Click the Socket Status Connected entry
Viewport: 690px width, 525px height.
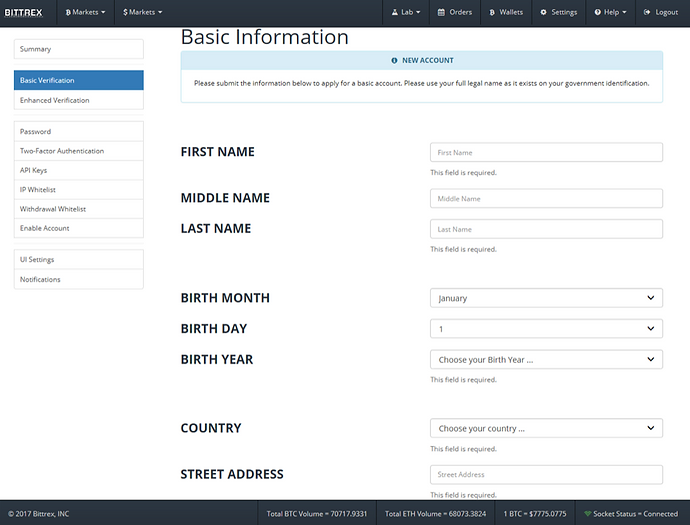click(631, 514)
